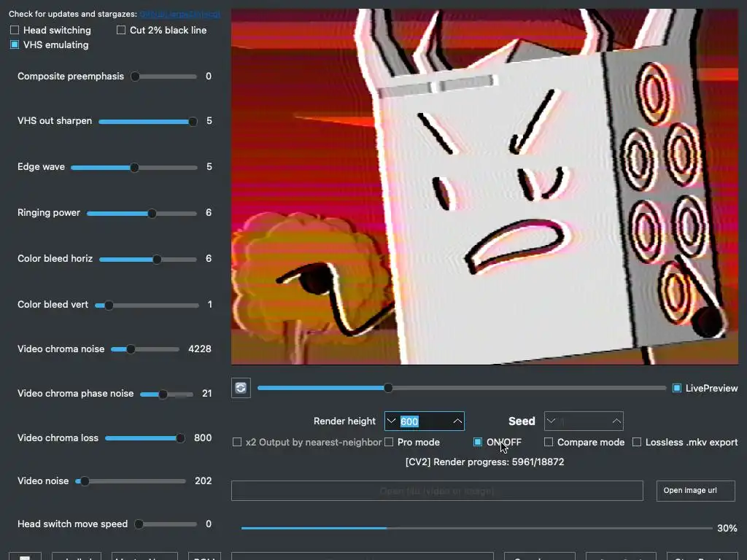Click the Video noise value 202
Image resolution: width=747 pixels, height=560 pixels.
pyautogui.click(x=203, y=481)
